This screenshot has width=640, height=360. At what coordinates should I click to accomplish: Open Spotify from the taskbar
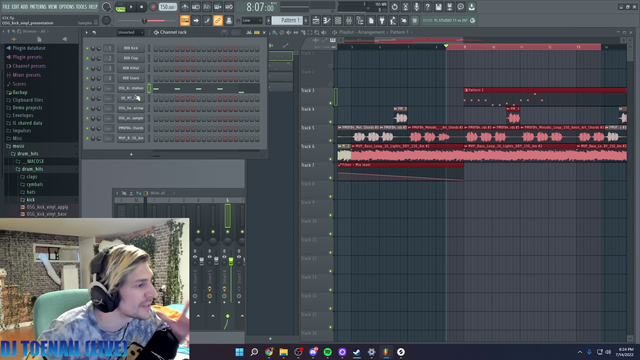(x=327, y=352)
